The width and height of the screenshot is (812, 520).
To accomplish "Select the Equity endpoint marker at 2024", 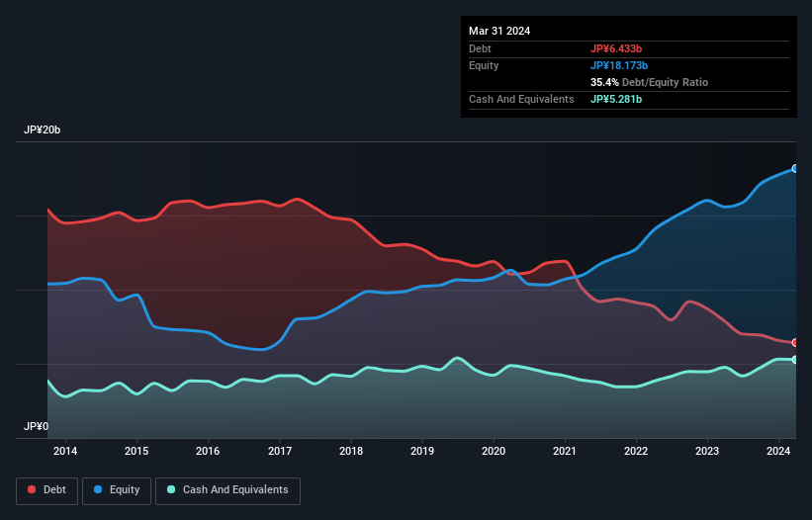I will (x=795, y=169).
